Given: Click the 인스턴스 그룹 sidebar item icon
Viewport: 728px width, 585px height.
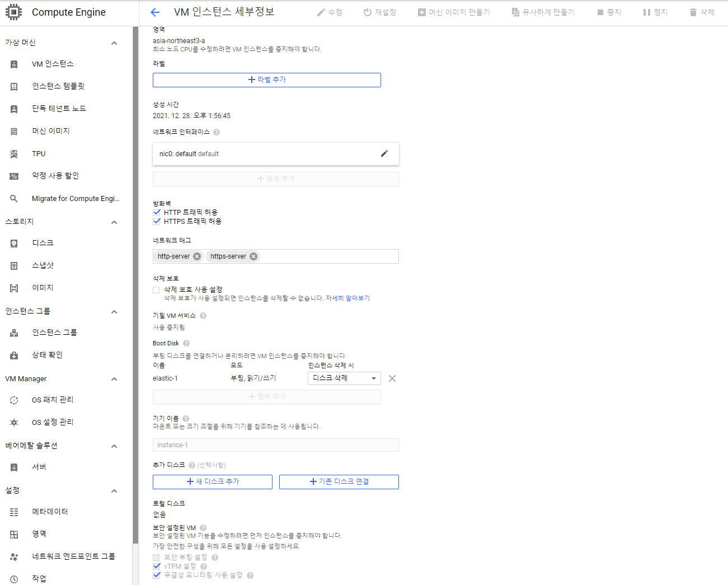Looking at the screenshot, I should tap(14, 333).
